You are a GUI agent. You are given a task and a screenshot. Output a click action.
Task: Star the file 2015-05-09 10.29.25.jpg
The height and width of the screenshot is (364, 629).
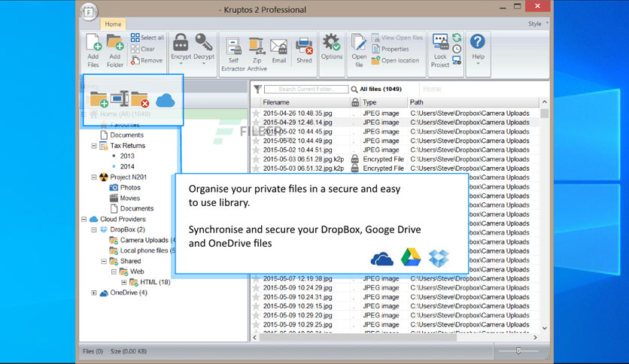[x=256, y=325]
